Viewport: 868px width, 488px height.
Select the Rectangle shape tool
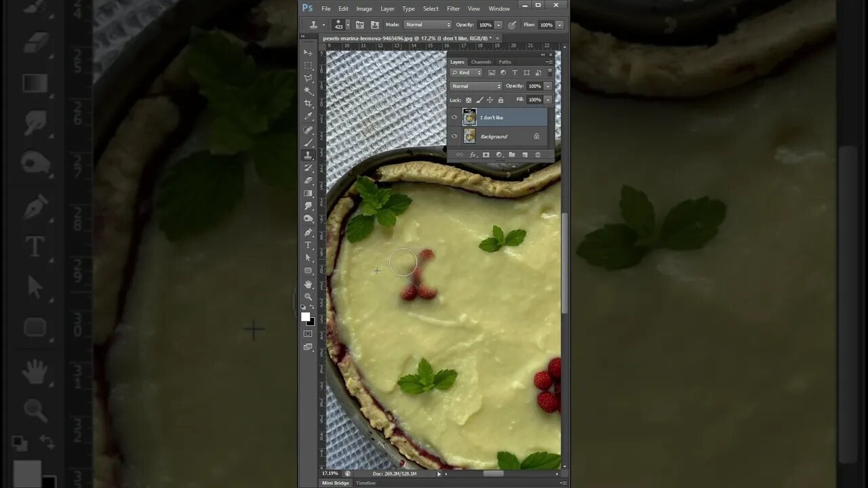tap(308, 270)
